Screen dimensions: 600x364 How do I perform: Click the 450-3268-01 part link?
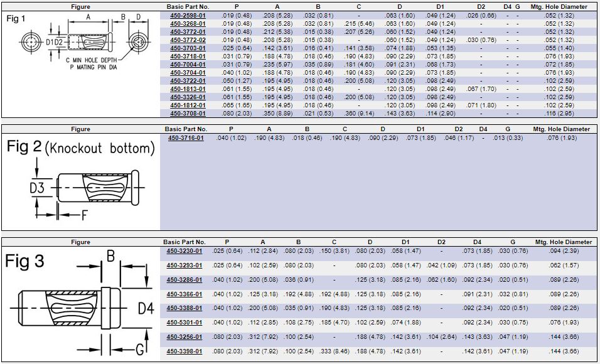[x=188, y=23]
